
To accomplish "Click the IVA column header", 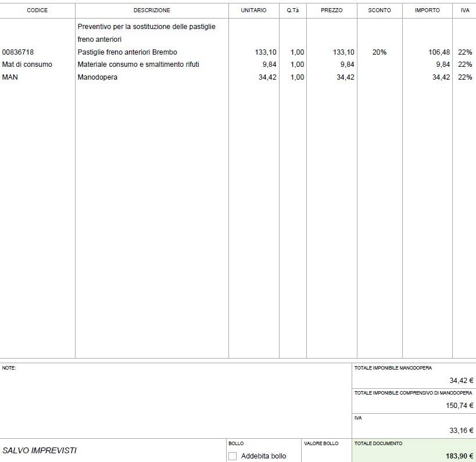I will [x=465, y=10].
